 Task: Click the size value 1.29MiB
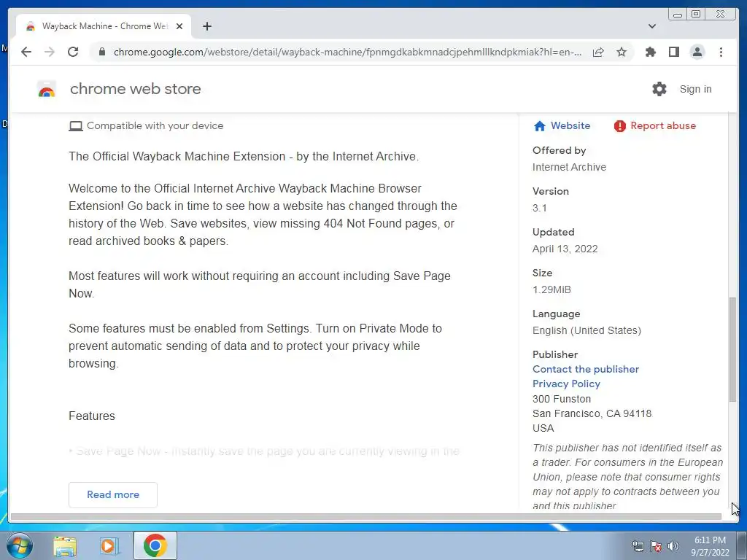551,289
